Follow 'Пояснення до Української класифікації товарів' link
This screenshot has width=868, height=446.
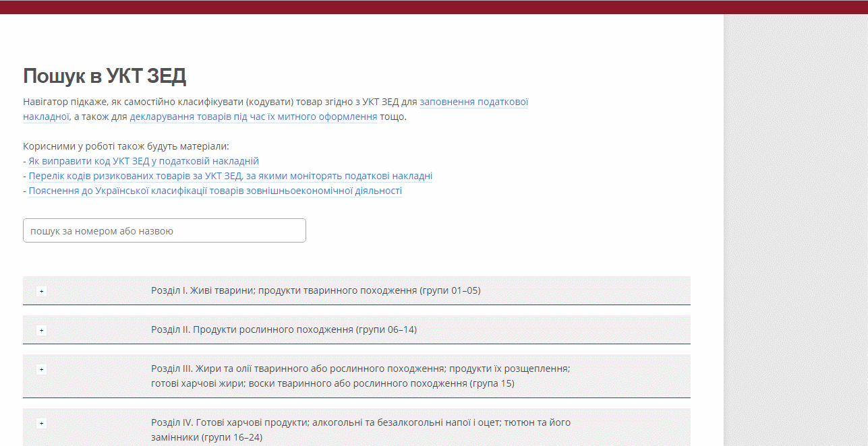coord(215,191)
